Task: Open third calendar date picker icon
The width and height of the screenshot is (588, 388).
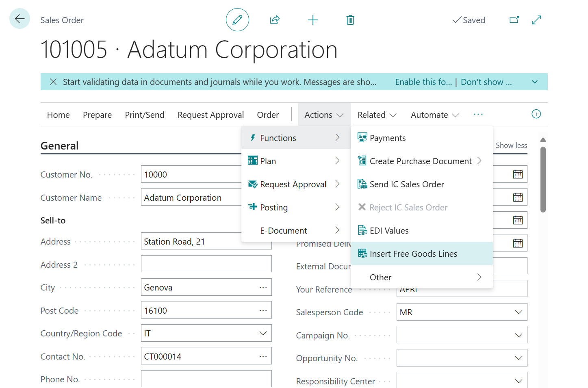Action: (518, 220)
